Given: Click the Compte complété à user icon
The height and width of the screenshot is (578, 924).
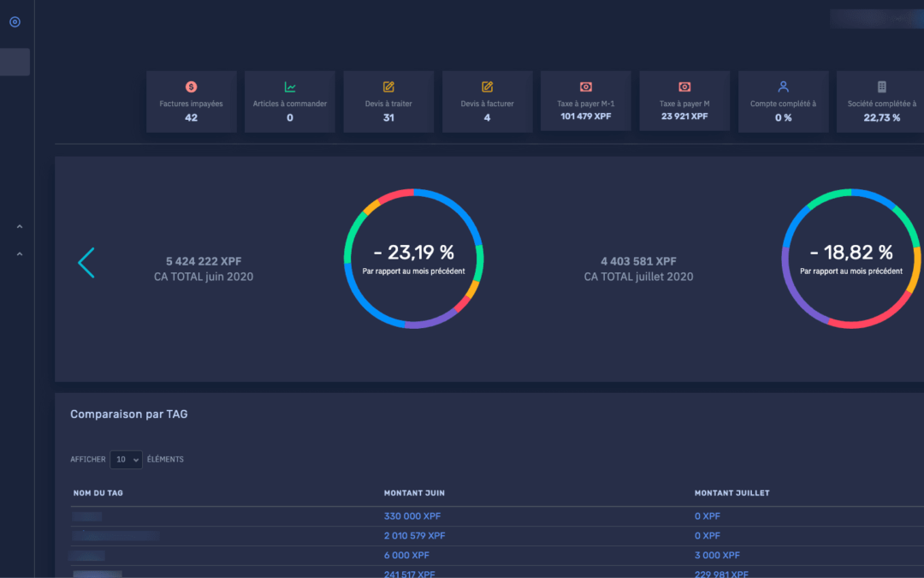Looking at the screenshot, I should point(783,87).
